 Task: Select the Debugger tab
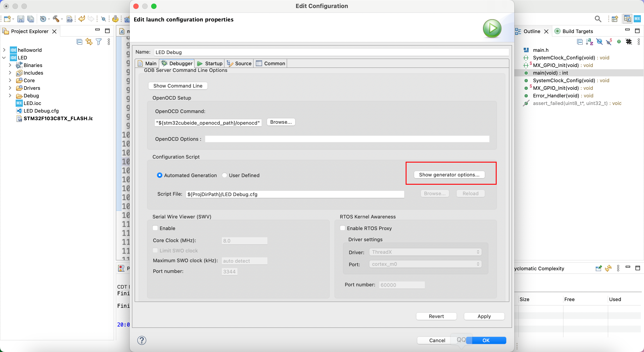[177, 63]
